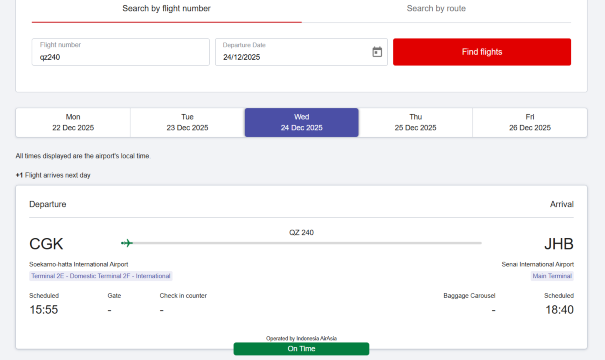The height and width of the screenshot is (360, 605).
Task: Click the Check in counter label
Action: tap(183, 296)
